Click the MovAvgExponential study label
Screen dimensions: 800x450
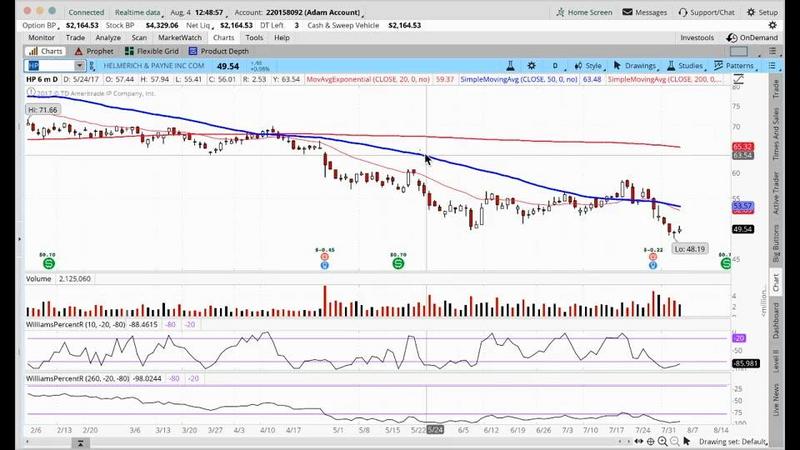(368, 80)
